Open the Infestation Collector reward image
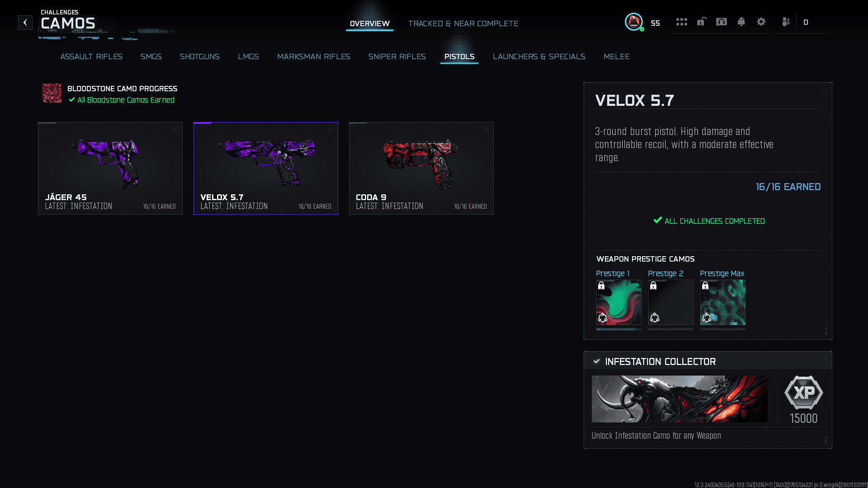Viewport: 868px width, 488px height. click(679, 399)
